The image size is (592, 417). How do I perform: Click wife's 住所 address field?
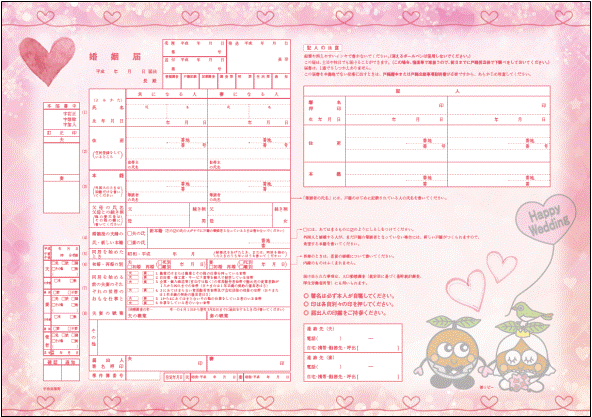click(249, 148)
